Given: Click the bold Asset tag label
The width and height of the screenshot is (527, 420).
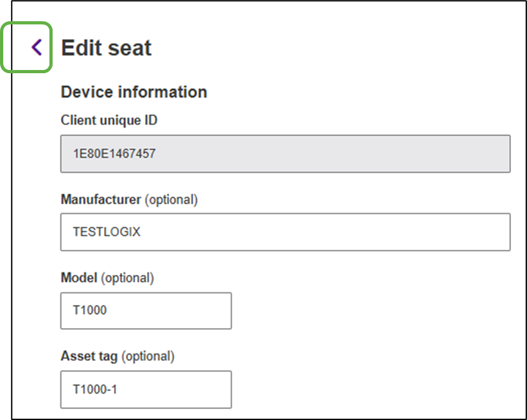Looking at the screenshot, I should [89, 356].
